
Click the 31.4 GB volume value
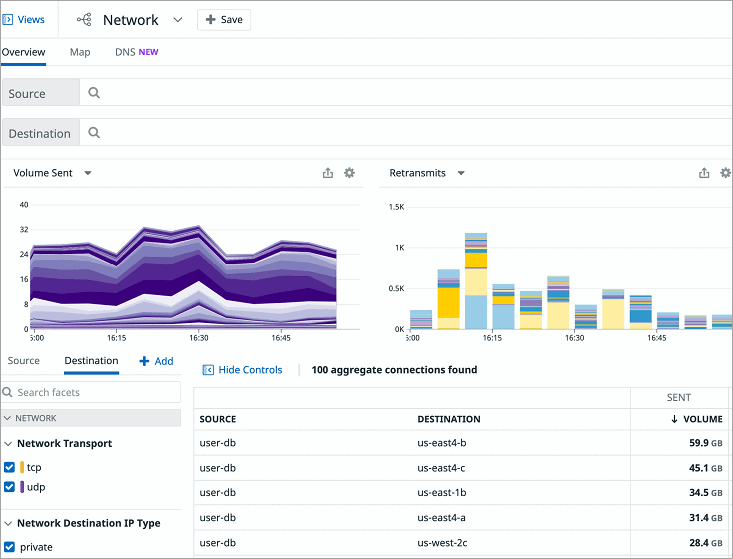pyautogui.click(x=705, y=517)
